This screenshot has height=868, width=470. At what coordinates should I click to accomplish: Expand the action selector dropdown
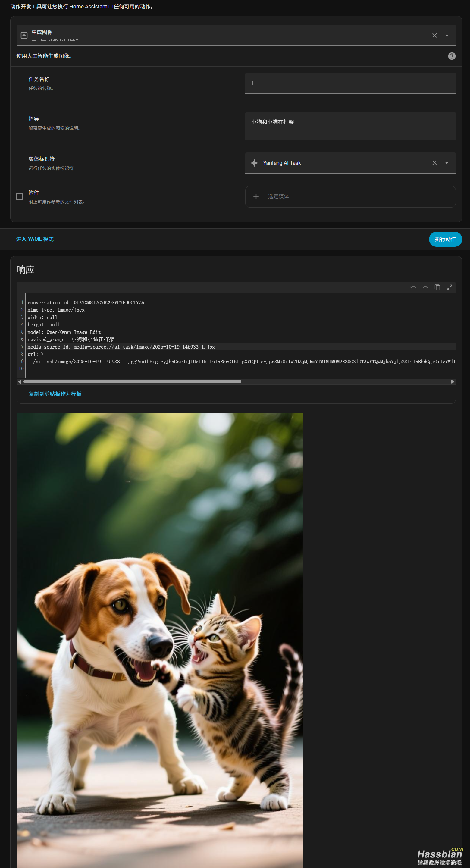click(446, 35)
